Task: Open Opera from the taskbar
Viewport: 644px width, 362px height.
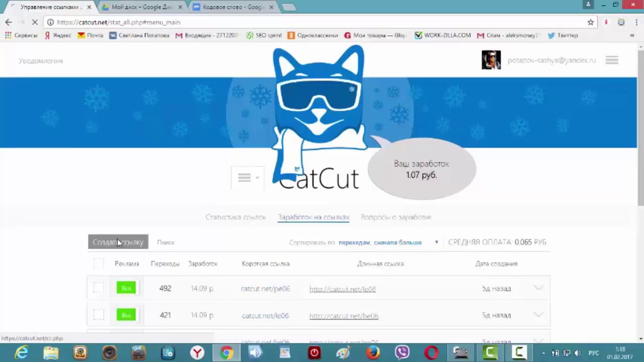Action: (x=431, y=352)
